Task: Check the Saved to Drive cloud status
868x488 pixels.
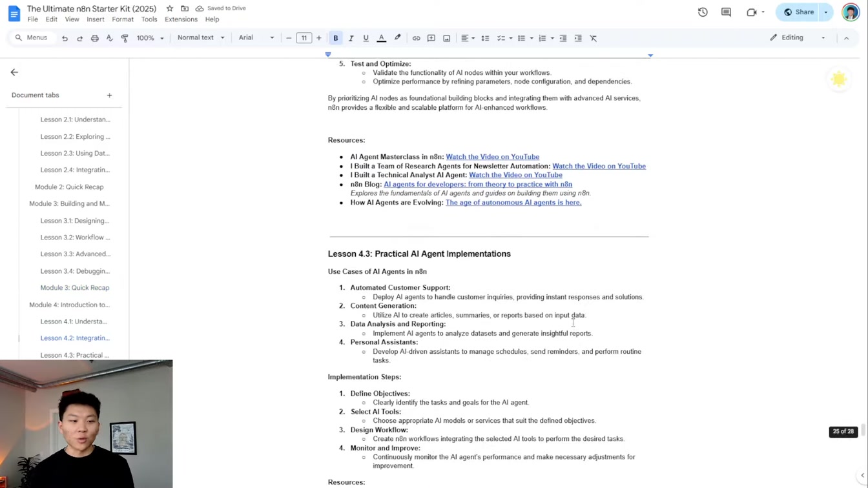Action: [220, 8]
